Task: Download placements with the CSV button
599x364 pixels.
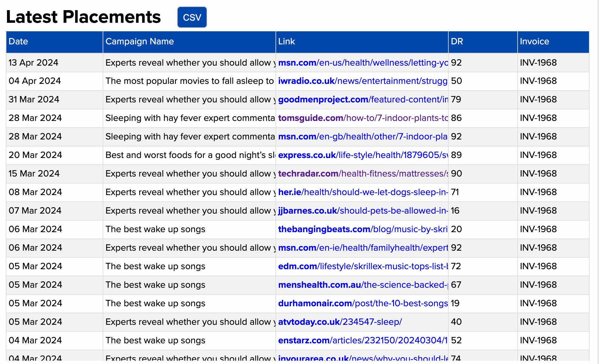Action: [192, 17]
